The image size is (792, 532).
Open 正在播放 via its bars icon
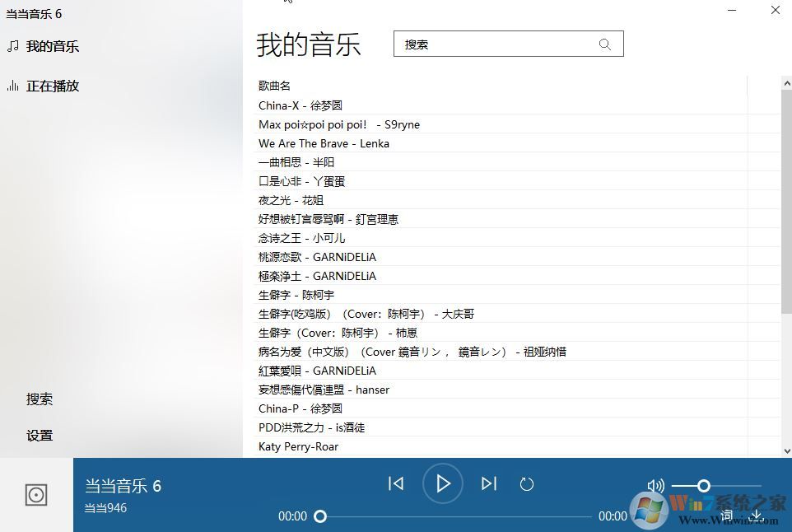[x=11, y=86]
